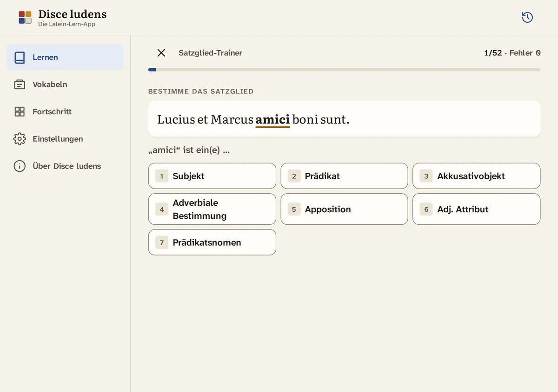Open the Fortschritt page
This screenshot has height=392, width=558.
click(x=65, y=111)
